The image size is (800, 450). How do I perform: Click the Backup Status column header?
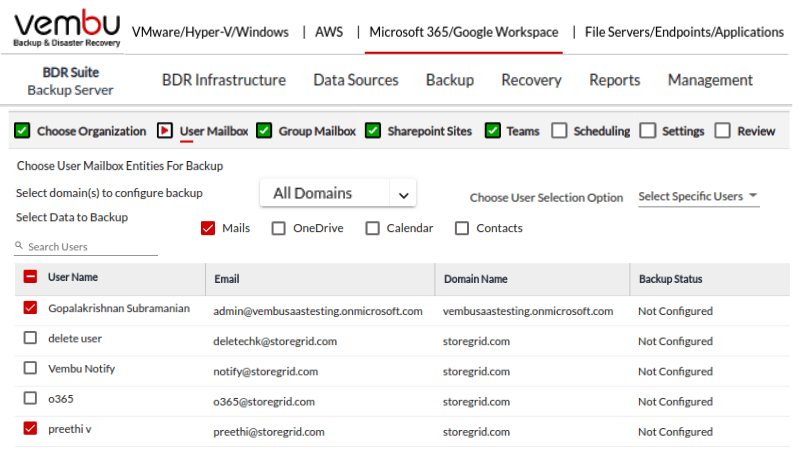670,279
